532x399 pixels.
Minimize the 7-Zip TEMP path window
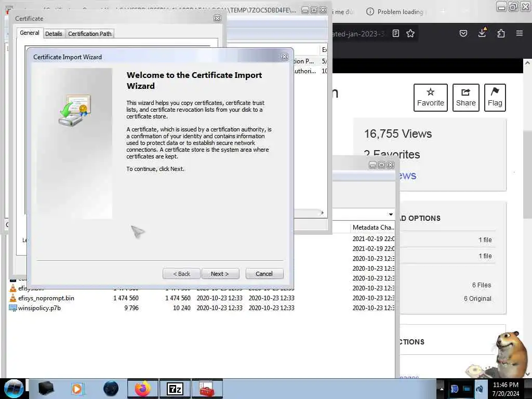(305, 10)
